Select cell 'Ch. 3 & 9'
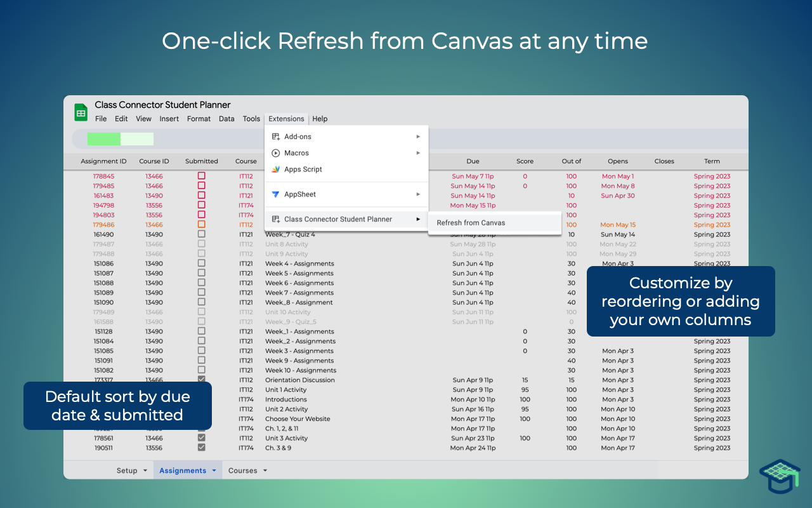Screen dimensions: 812x508 [278, 448]
